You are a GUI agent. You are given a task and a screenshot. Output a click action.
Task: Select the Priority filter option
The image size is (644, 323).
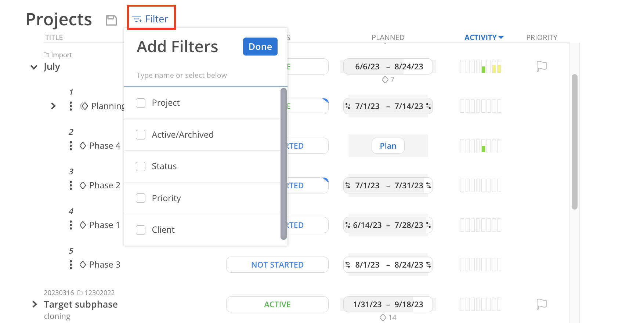[141, 198]
